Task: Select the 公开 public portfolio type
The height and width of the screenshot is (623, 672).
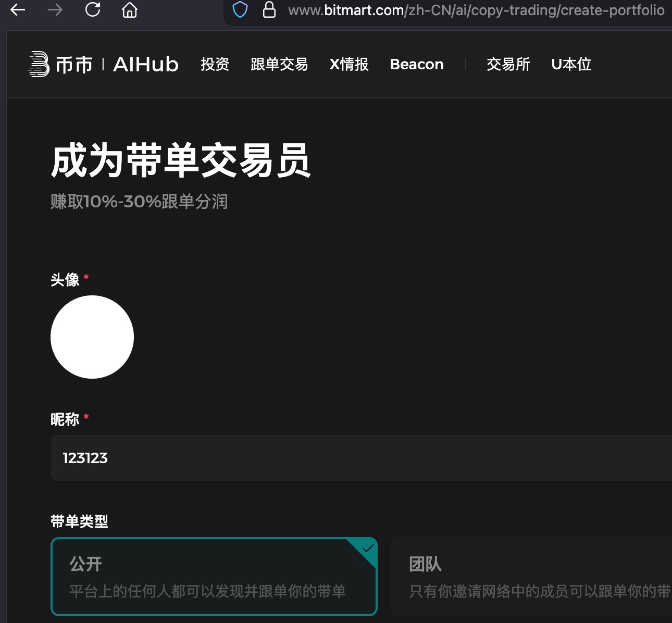Action: pos(214,577)
